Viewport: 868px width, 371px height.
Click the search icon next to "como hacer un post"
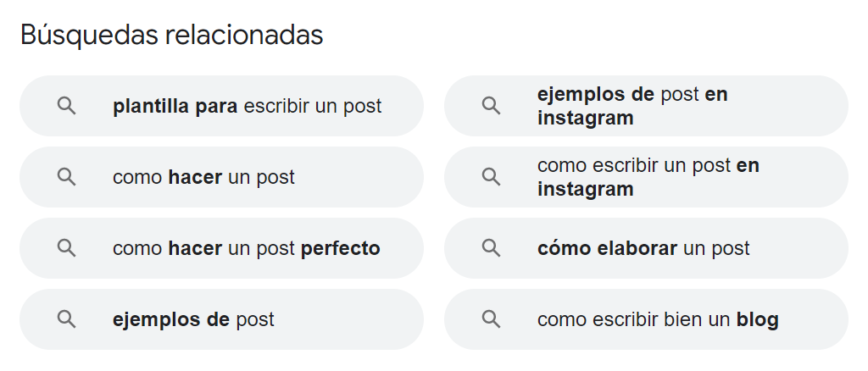66,177
